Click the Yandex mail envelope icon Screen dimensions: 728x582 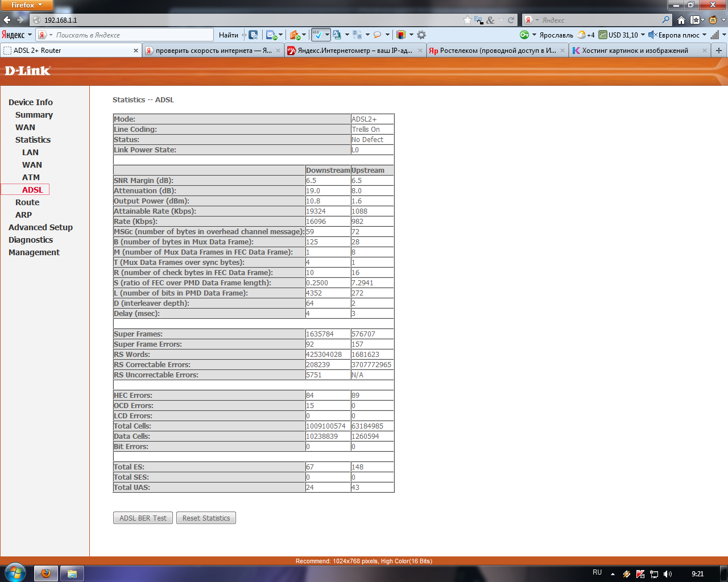pyautogui.click(x=271, y=35)
